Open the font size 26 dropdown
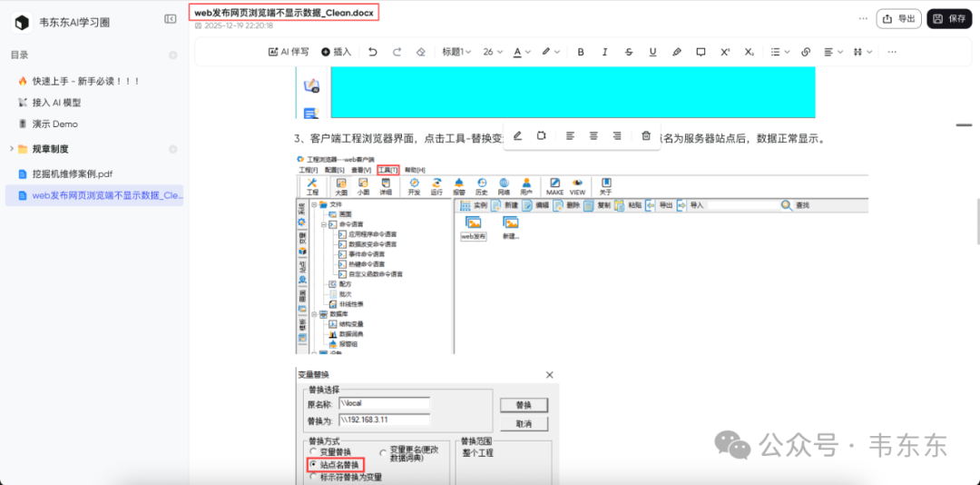The width and height of the screenshot is (980, 485). (493, 52)
